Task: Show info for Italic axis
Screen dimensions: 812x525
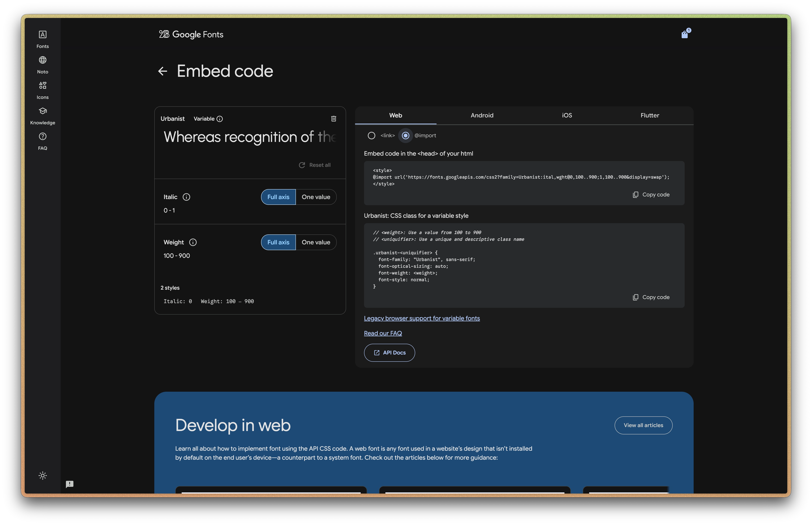Action: [187, 197]
